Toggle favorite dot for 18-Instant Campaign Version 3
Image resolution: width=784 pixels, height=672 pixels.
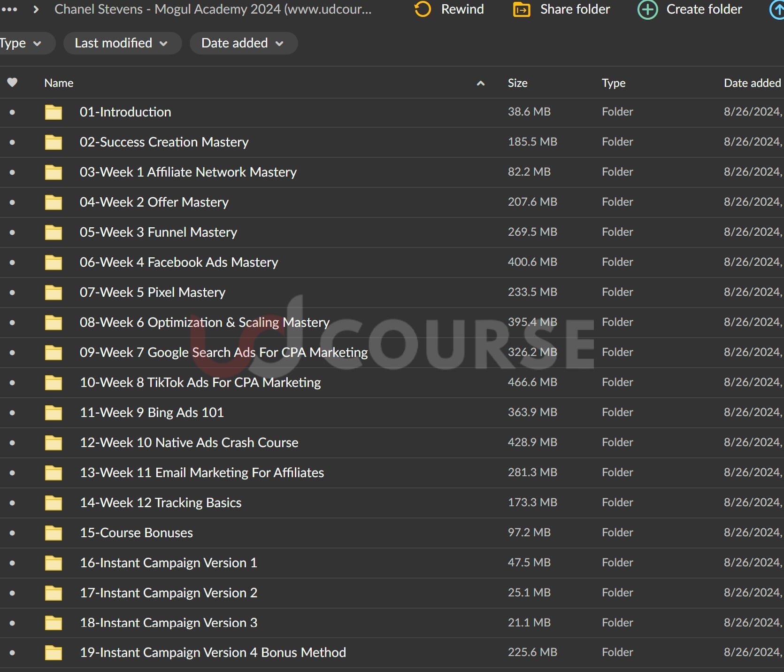[12, 623]
